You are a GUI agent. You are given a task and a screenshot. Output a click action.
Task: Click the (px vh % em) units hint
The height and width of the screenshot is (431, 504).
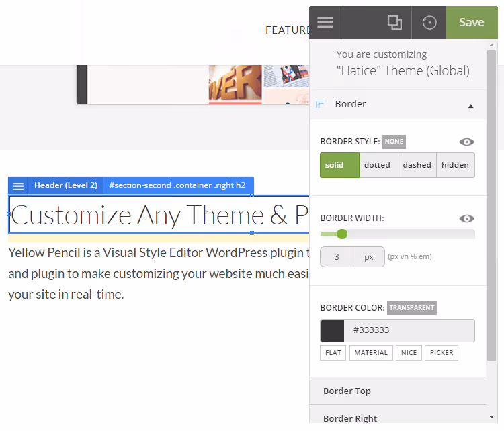pos(410,256)
